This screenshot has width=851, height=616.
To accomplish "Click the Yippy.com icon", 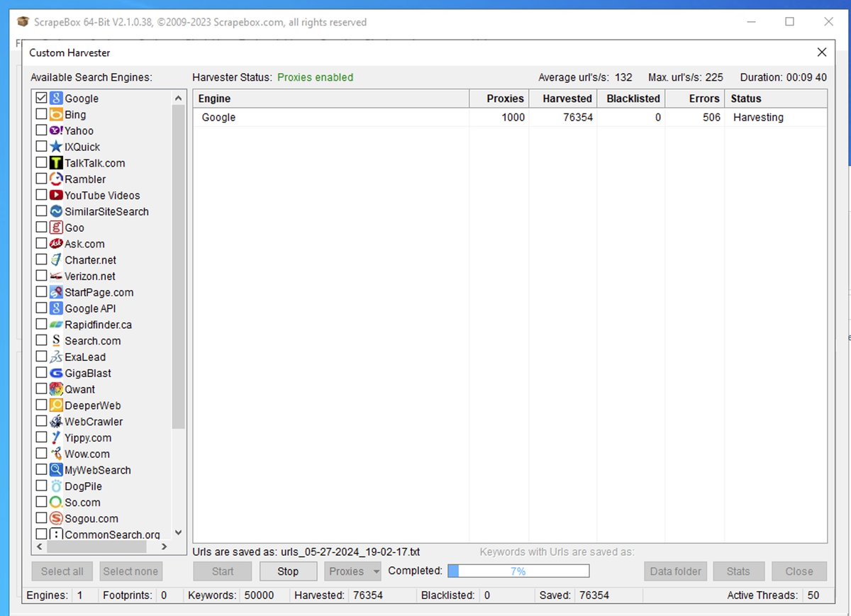I will click(x=56, y=438).
